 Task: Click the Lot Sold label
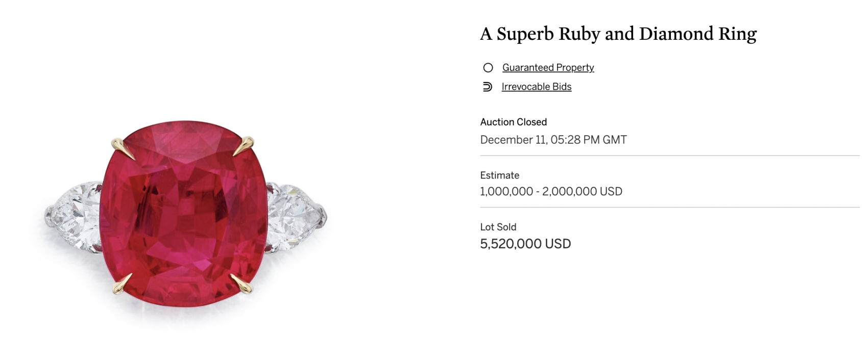(498, 227)
